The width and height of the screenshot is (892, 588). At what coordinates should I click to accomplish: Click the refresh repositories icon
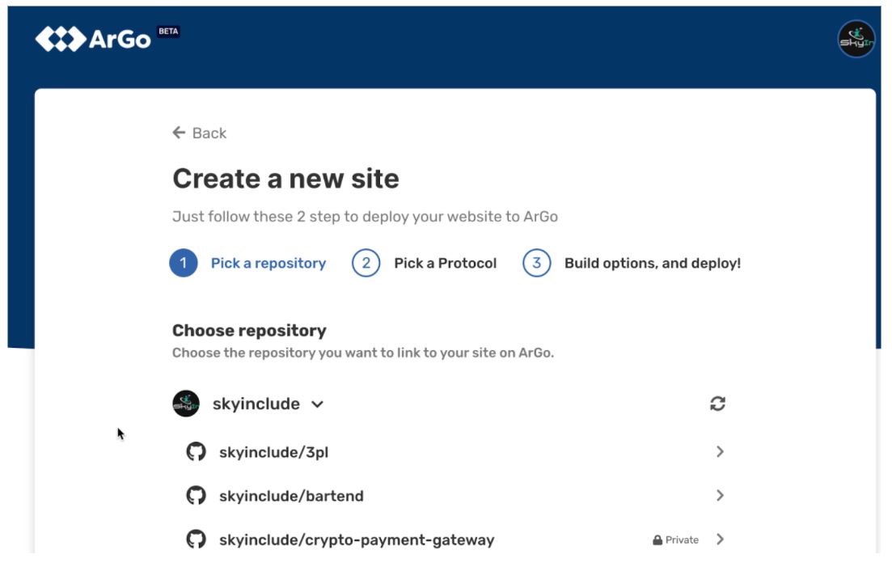[717, 404]
